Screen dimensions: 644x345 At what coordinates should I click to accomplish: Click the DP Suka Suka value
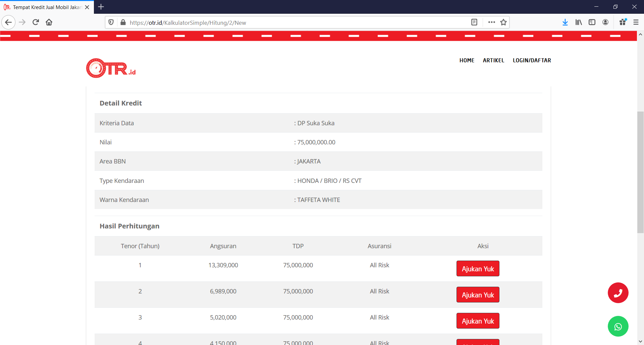316,123
